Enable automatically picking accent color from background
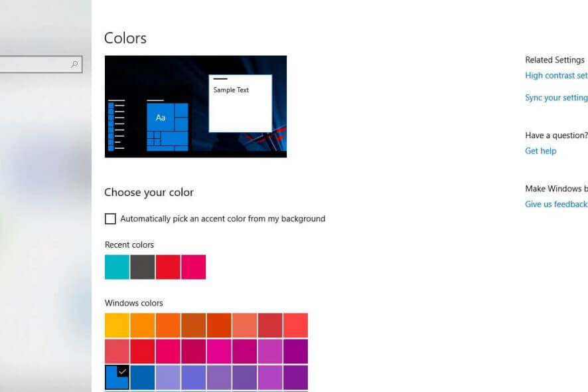The height and width of the screenshot is (392, 588). (110, 219)
